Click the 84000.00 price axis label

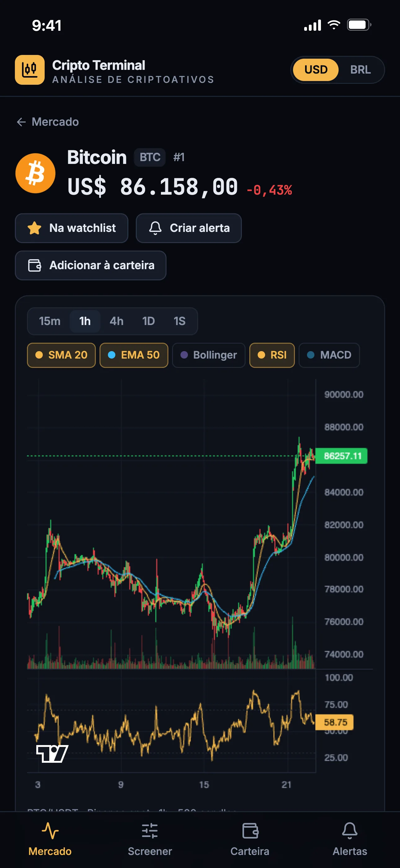tap(344, 492)
